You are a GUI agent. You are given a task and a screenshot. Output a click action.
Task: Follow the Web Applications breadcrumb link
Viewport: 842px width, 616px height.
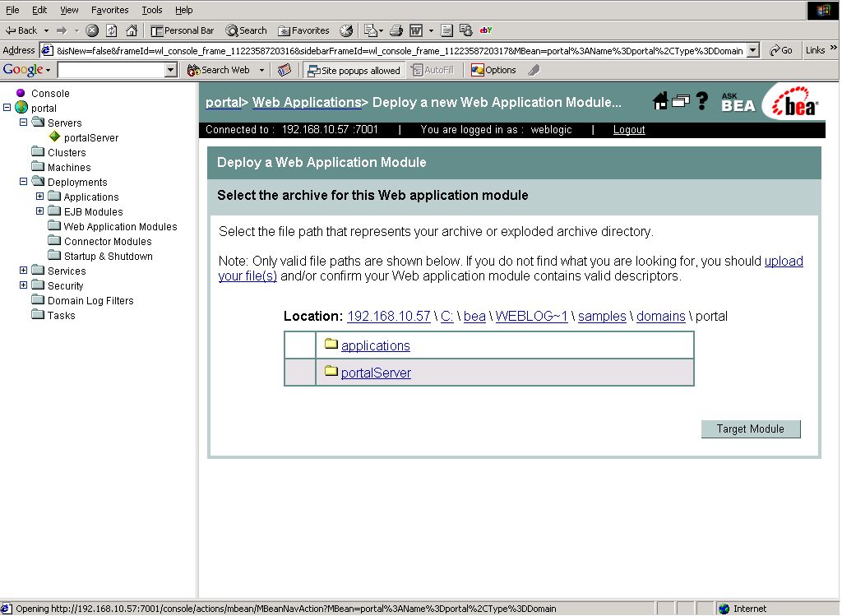[x=307, y=102]
